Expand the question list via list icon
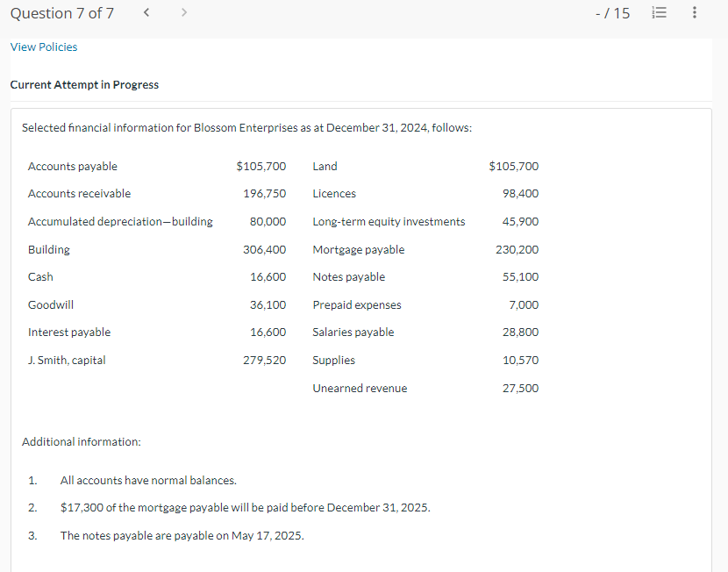728x572 pixels. pos(659,12)
